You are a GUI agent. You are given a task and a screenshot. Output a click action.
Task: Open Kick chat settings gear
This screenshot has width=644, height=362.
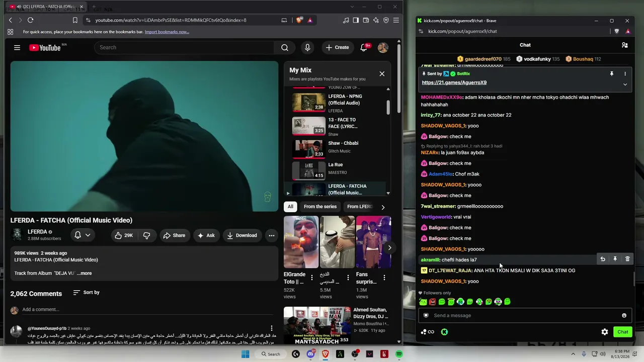pyautogui.click(x=605, y=332)
